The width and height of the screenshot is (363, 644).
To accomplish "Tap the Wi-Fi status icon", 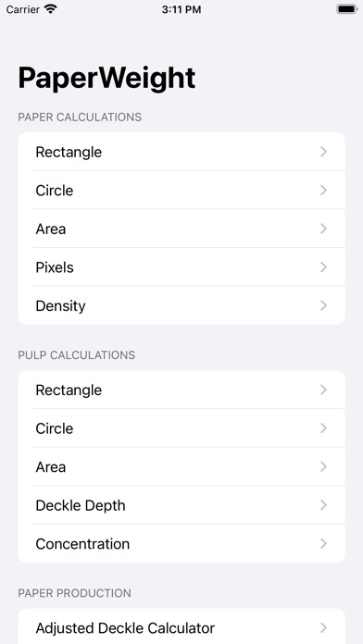I will [51, 9].
